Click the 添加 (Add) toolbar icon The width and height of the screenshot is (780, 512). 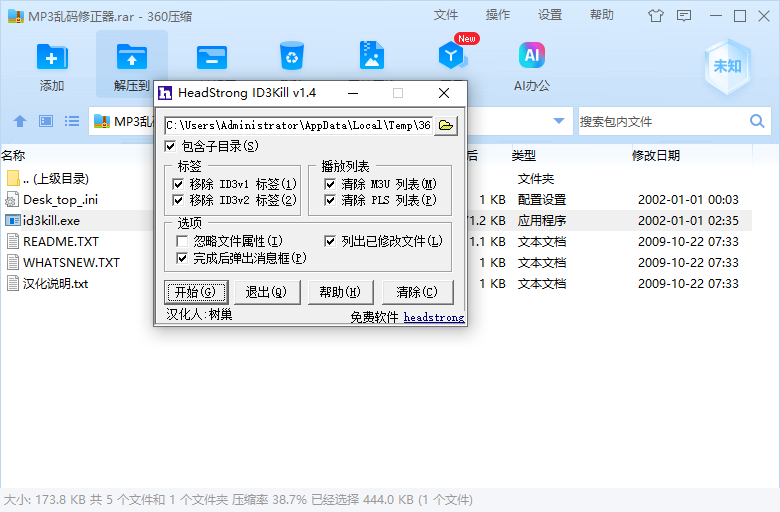[52, 57]
